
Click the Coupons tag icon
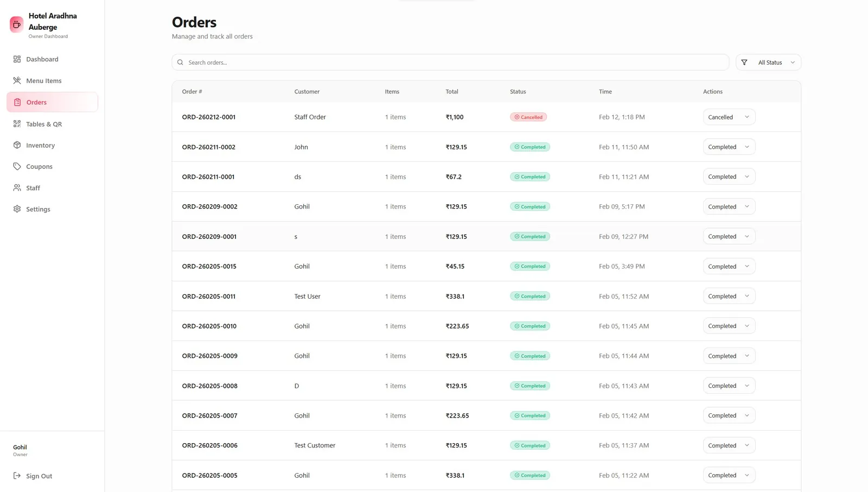tap(17, 166)
